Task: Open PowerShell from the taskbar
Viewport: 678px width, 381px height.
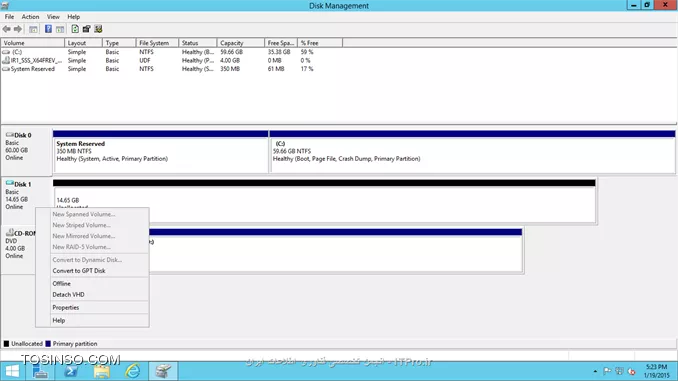Action: [70, 371]
